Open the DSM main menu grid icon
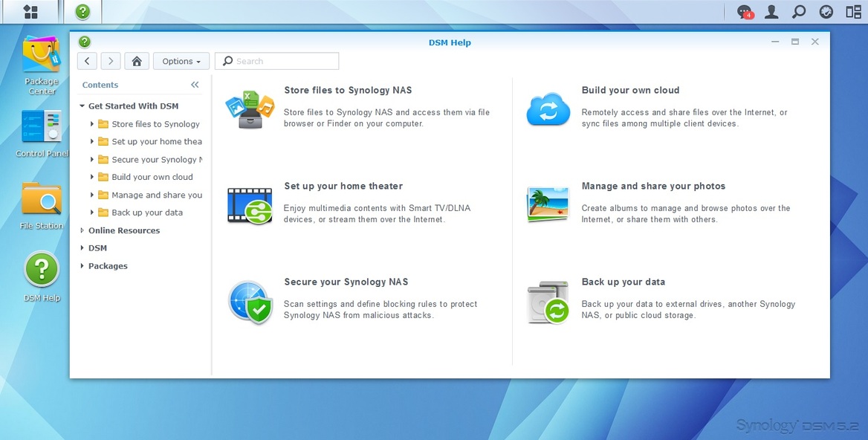The image size is (868, 440). point(30,12)
